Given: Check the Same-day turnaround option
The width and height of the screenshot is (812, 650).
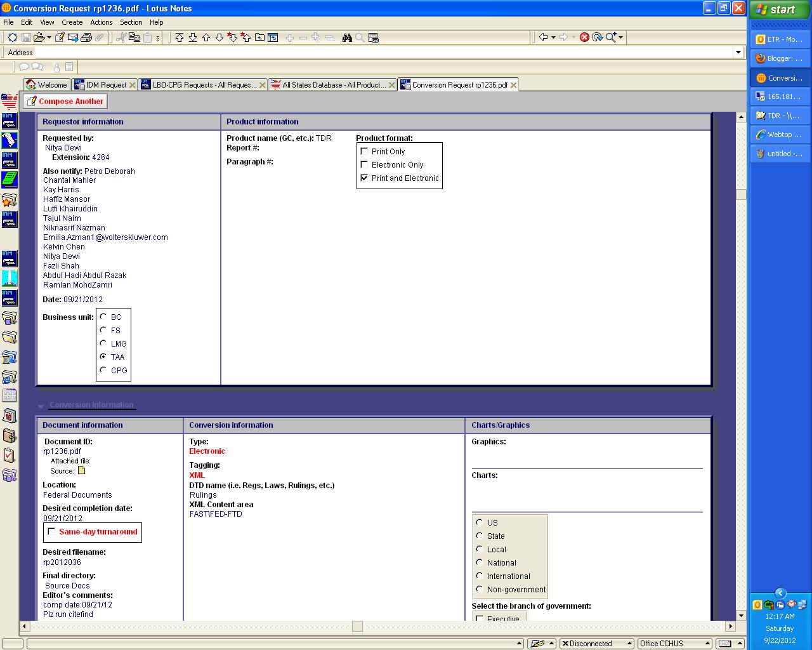Looking at the screenshot, I should [51, 532].
